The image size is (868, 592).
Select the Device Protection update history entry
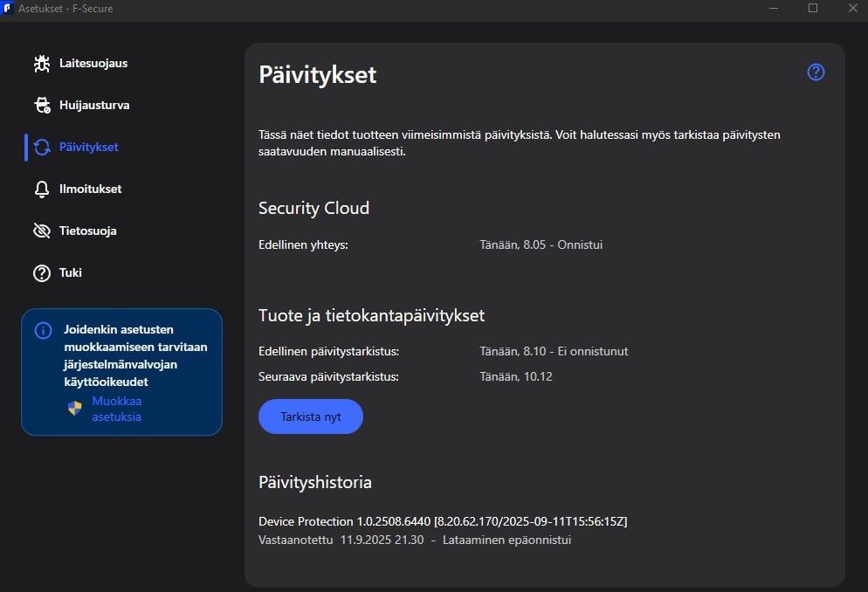[x=443, y=531]
